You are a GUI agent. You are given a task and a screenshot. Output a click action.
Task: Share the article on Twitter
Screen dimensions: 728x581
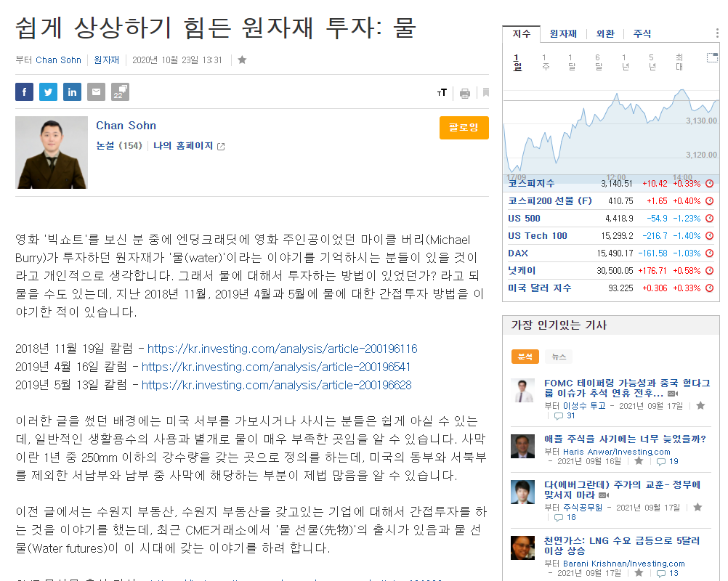pyautogui.click(x=48, y=92)
